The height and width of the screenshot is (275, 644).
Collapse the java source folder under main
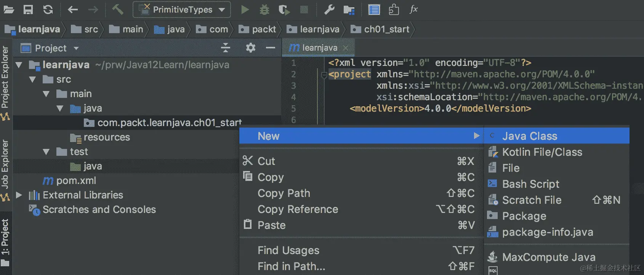[60, 109]
